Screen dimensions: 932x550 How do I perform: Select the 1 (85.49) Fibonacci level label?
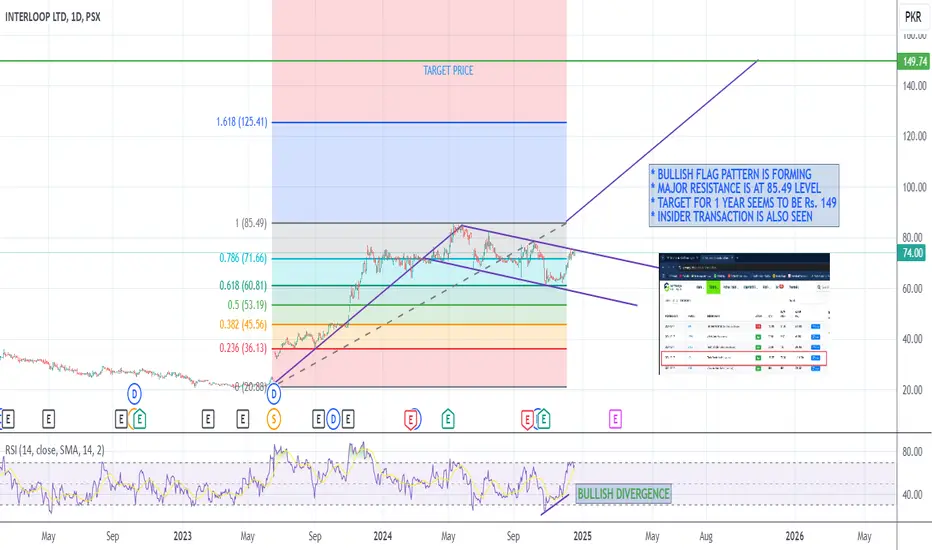point(251,223)
